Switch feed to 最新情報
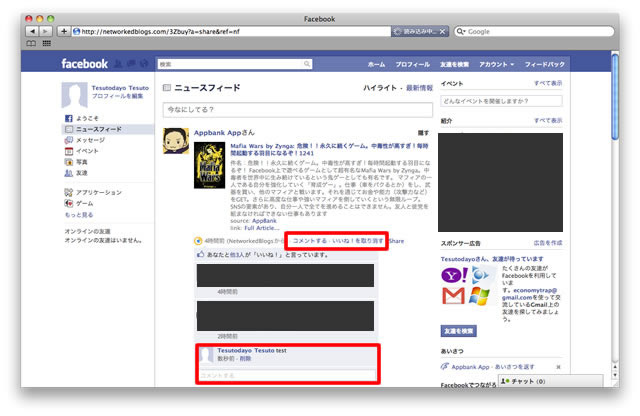The width and height of the screenshot is (640, 416). [x=419, y=88]
